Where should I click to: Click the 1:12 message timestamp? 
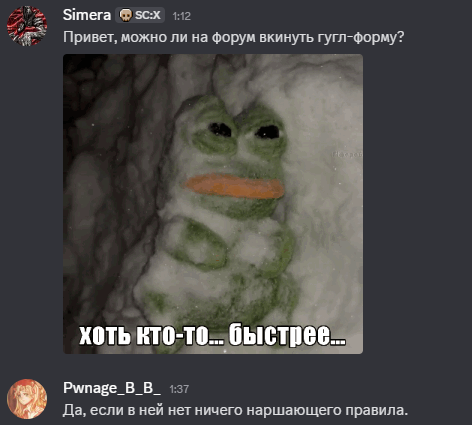(x=182, y=16)
